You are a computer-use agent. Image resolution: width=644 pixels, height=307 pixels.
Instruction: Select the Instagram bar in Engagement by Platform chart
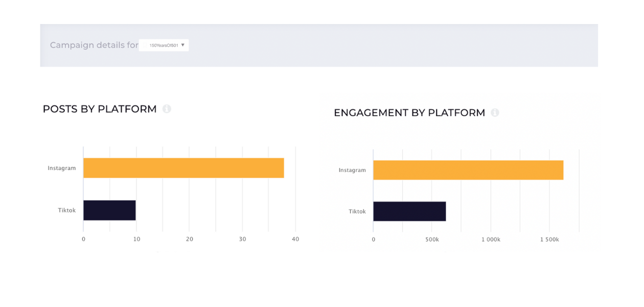pos(468,170)
